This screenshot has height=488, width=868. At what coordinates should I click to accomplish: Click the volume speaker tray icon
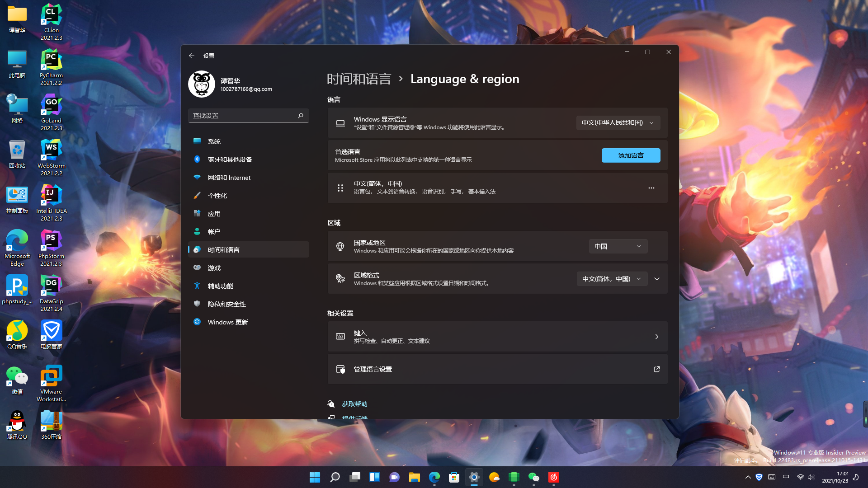tap(811, 477)
